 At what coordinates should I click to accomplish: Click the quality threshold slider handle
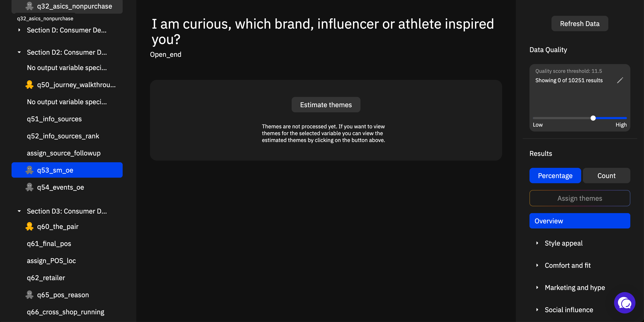593,118
